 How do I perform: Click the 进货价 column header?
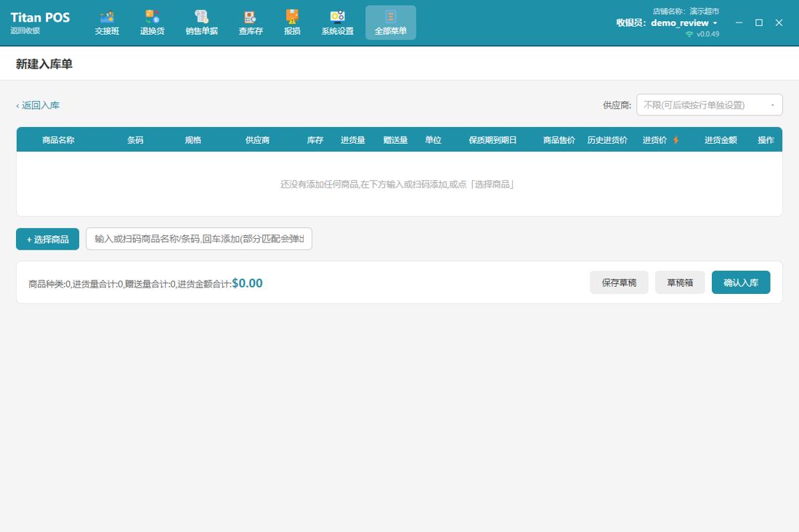point(654,140)
